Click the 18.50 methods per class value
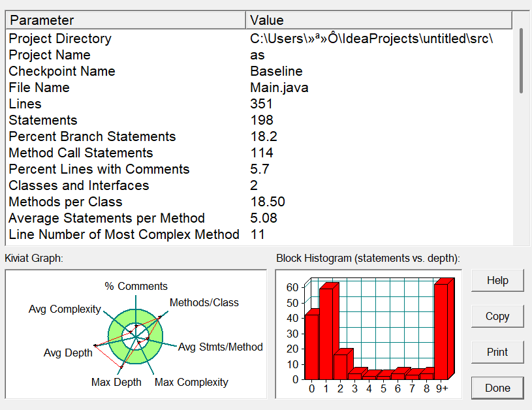 click(268, 202)
